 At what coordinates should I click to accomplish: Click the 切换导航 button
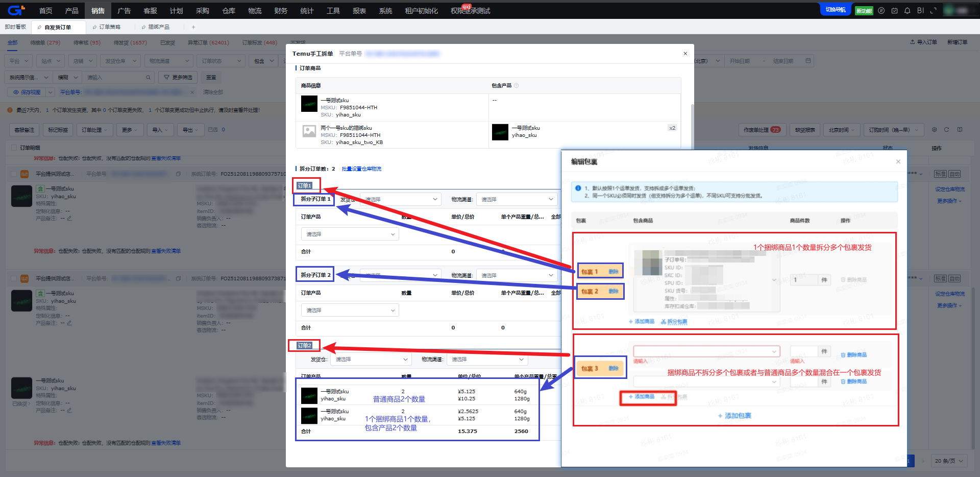coord(835,10)
